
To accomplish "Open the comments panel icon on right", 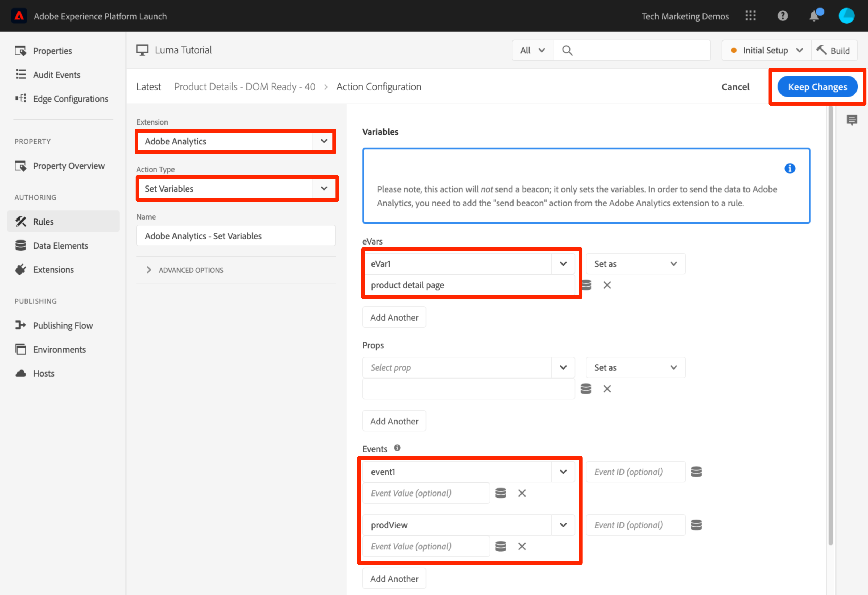I will point(852,120).
